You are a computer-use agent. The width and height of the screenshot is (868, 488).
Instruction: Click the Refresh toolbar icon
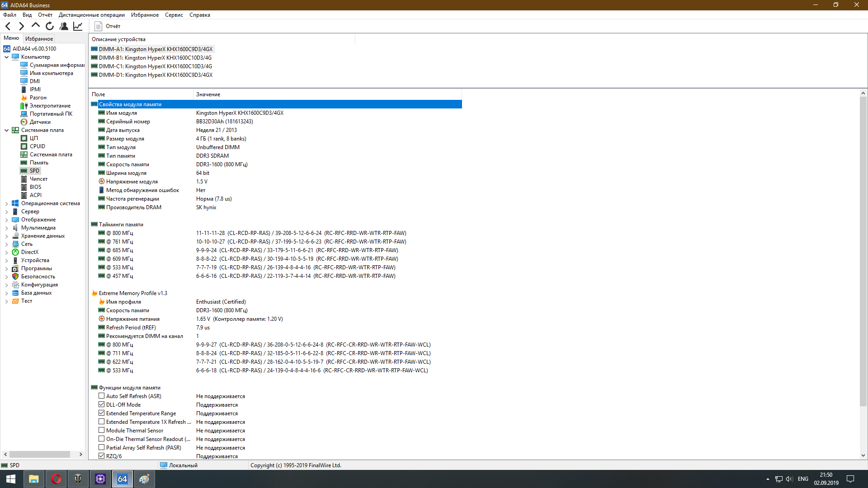pyautogui.click(x=50, y=26)
